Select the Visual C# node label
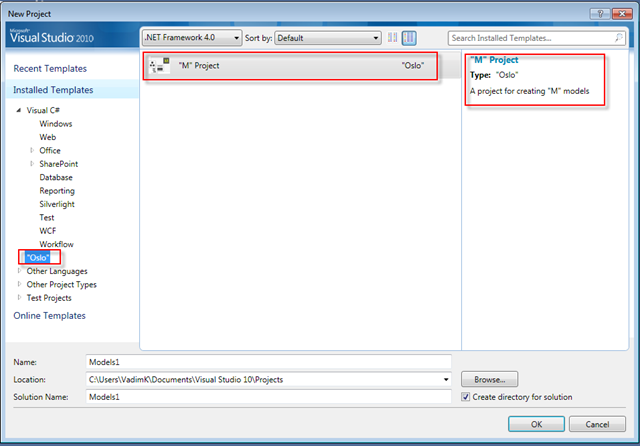 pyautogui.click(x=43, y=111)
